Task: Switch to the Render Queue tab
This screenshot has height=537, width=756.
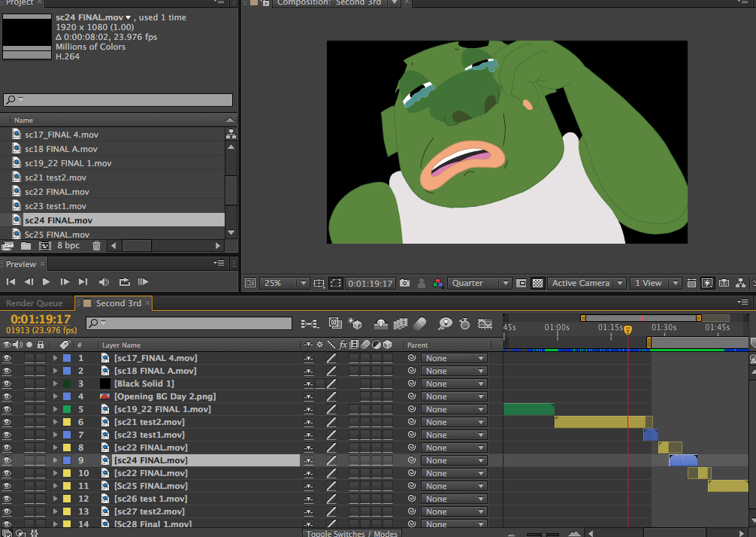Action: pos(35,303)
